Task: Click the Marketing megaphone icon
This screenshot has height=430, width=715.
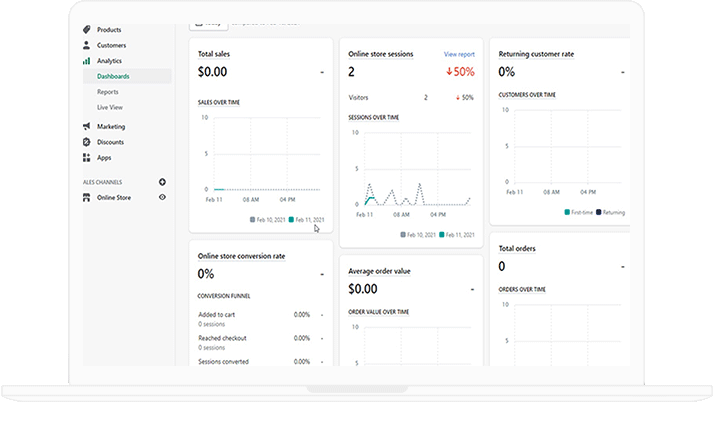Action: (87, 127)
